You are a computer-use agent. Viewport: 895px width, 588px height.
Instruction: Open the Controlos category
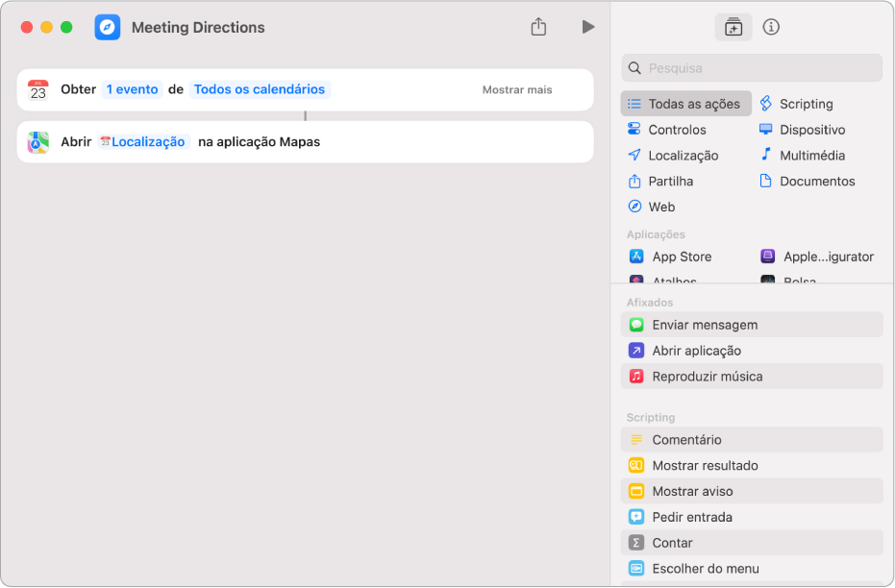click(x=667, y=130)
